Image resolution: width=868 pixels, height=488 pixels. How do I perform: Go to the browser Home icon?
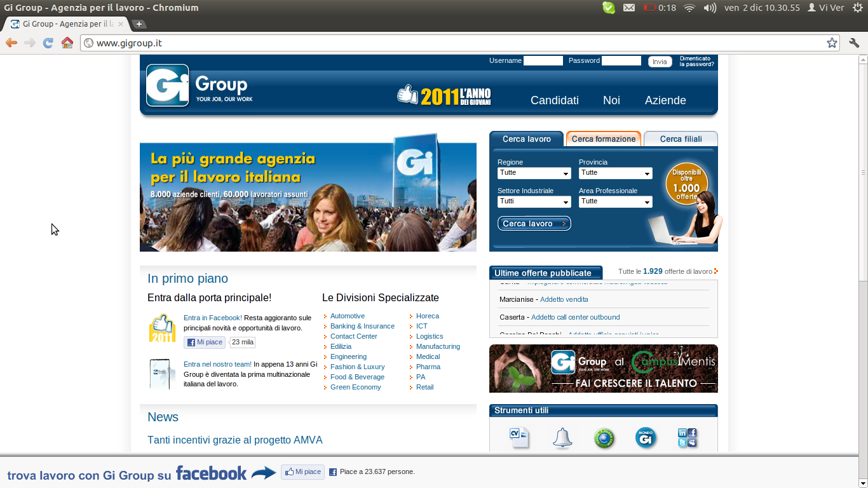67,43
